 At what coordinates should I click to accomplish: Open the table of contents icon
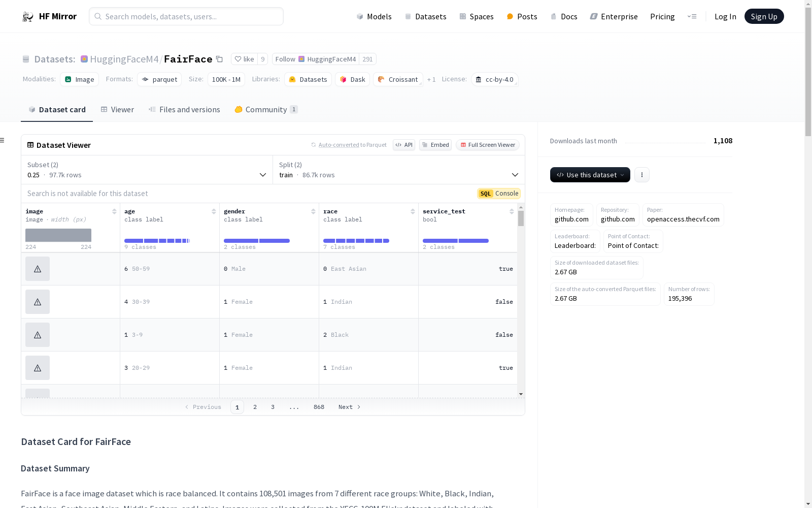click(x=3, y=140)
